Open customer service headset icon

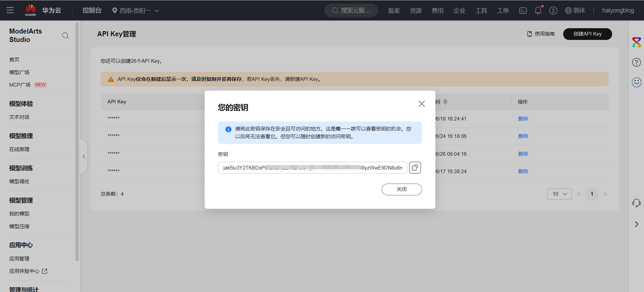(x=636, y=203)
